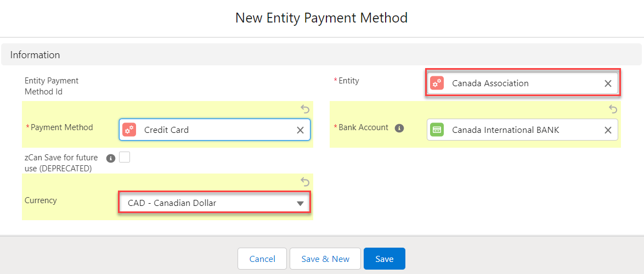Viewport: 644px width, 274px height.
Task: Click the Entity record gear icon
Action: tap(437, 83)
